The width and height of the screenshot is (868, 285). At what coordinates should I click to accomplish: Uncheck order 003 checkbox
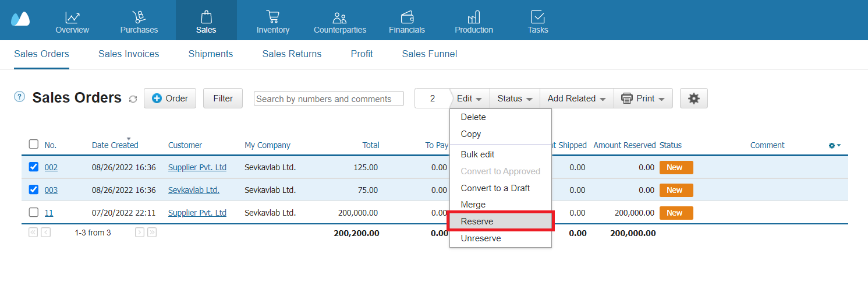point(34,189)
